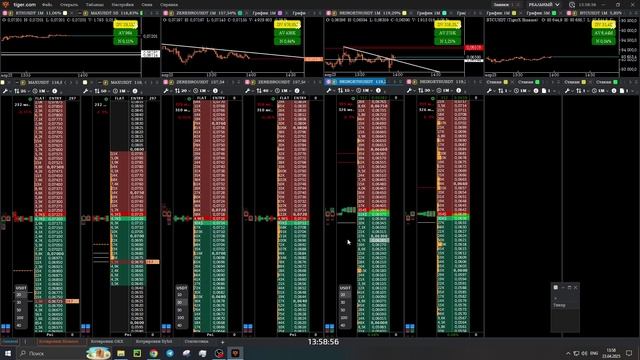Click teal color swatch on ZEREBROUSDT chart tab
This screenshot has height=360, width=640.
coord(240,13)
